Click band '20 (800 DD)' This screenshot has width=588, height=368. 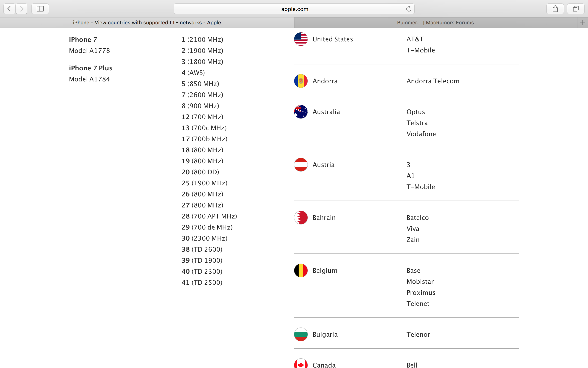point(201,172)
